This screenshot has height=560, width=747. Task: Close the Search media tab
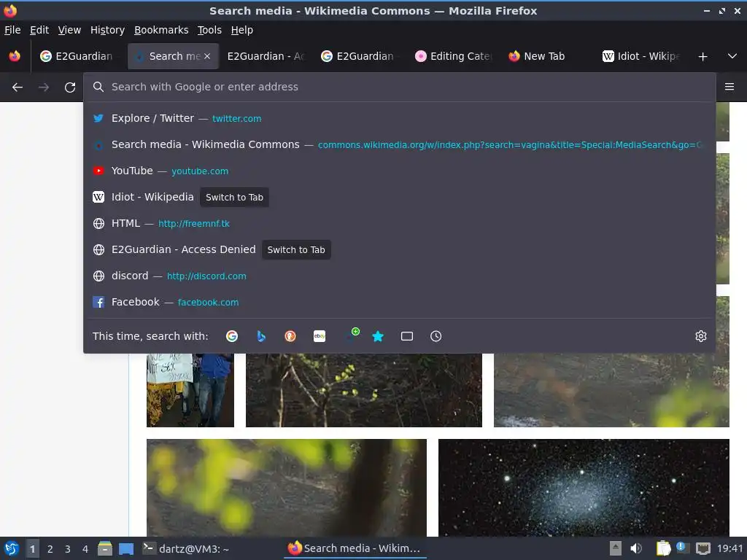tap(207, 56)
